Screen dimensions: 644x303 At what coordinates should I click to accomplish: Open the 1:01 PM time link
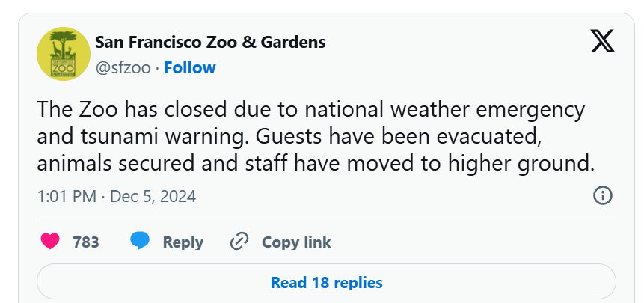tap(67, 196)
